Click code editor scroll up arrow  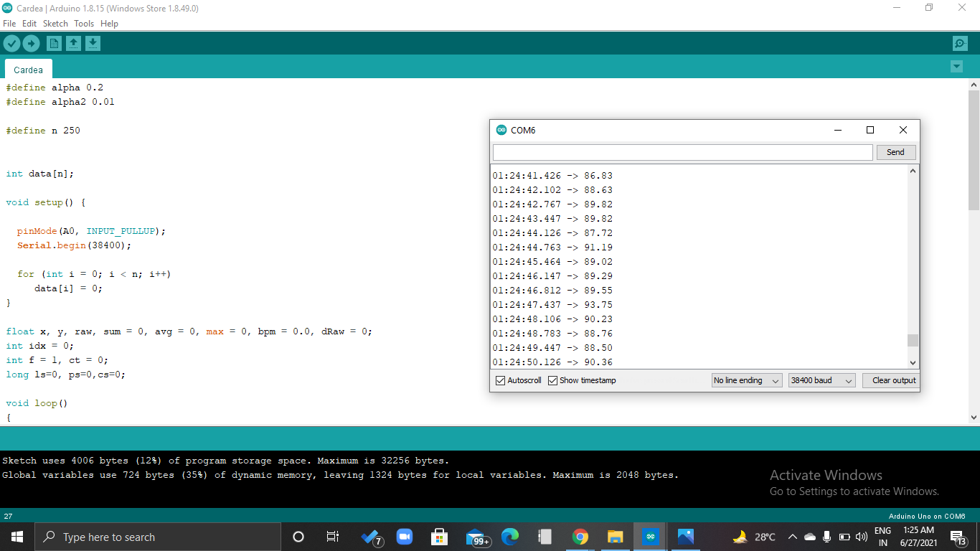[x=974, y=85]
